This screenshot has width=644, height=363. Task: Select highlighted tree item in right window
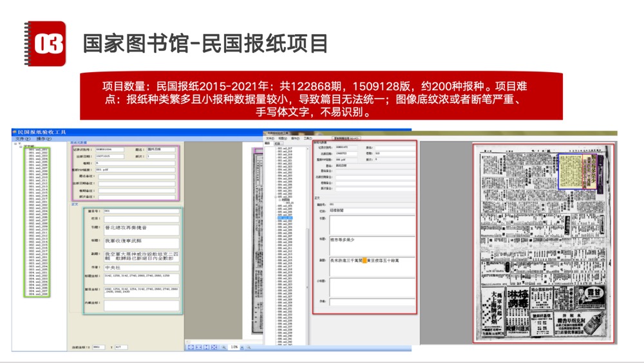(284, 218)
